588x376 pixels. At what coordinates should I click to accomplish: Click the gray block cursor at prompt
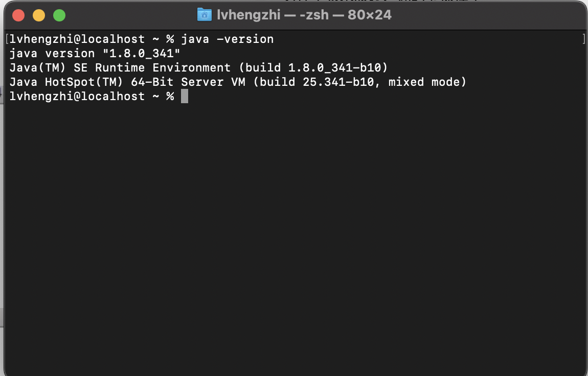[185, 96]
